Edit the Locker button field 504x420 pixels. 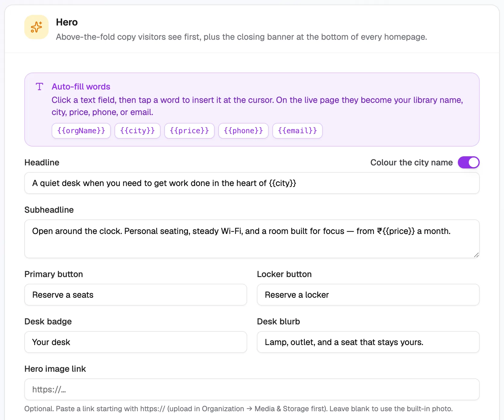[x=368, y=295]
